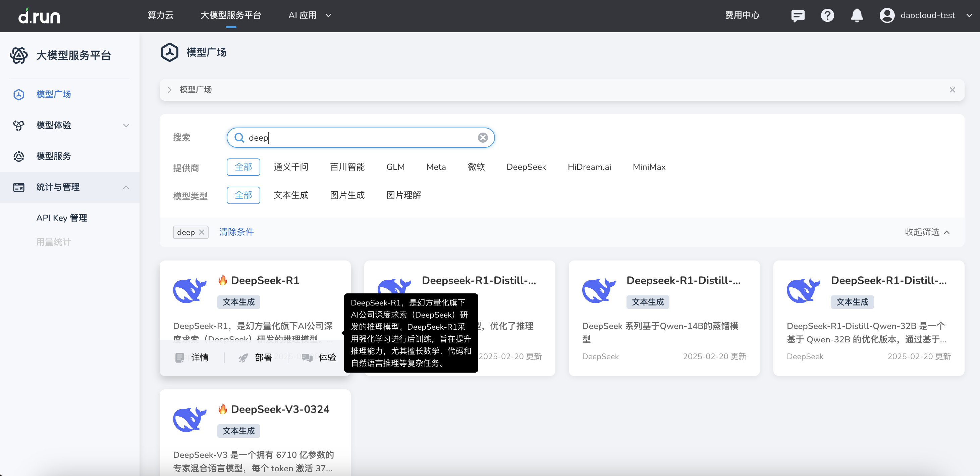This screenshot has height=476, width=980.
Task: Select 全部 model type filter
Action: [243, 195]
